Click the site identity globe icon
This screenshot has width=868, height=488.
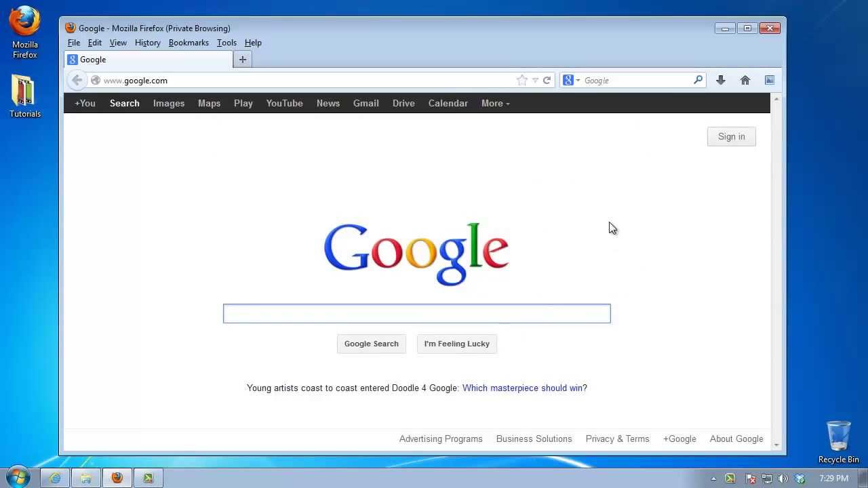96,80
